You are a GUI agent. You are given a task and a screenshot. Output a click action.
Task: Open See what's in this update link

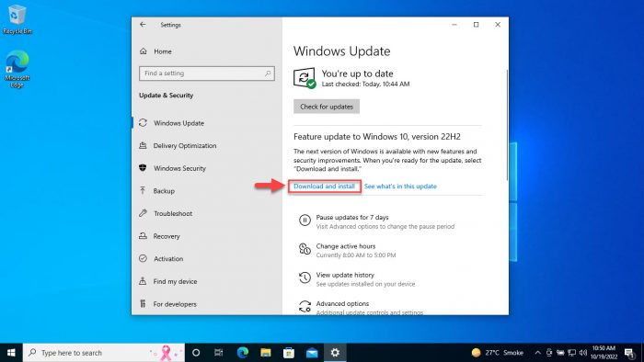pos(400,187)
